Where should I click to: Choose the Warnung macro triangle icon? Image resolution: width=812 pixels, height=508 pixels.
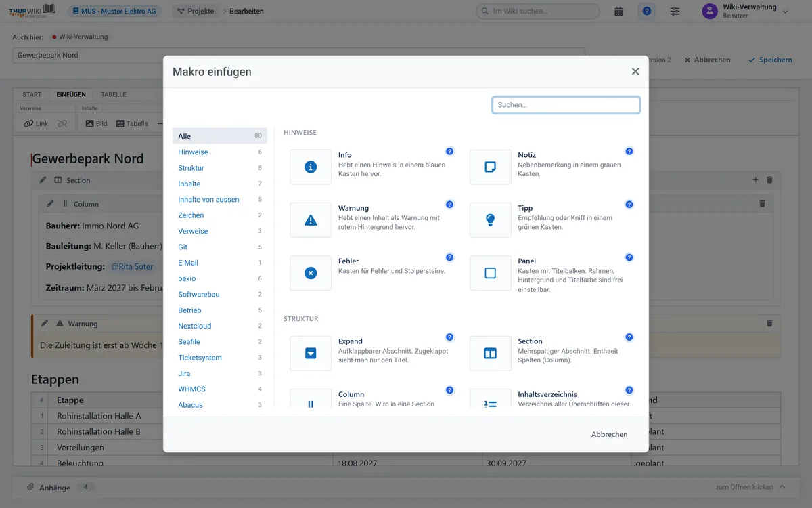(311, 220)
